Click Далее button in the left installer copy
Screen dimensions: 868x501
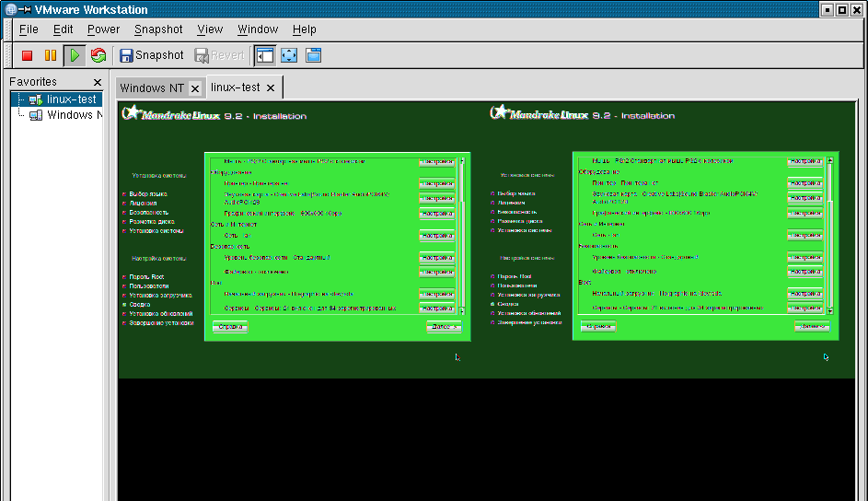pos(444,327)
